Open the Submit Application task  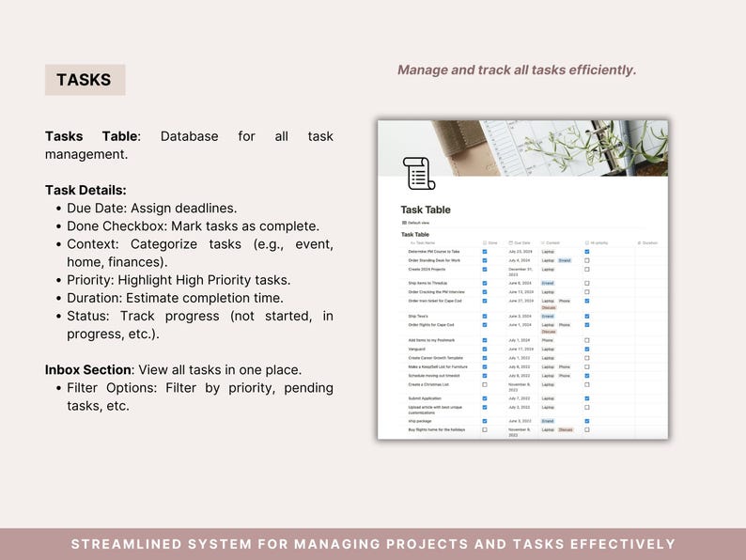[x=425, y=398]
